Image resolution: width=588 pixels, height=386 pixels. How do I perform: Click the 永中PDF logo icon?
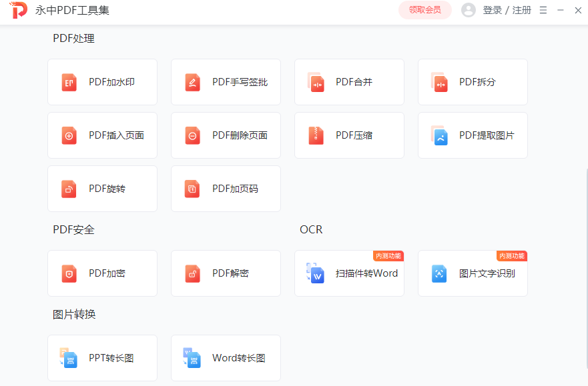[19, 10]
